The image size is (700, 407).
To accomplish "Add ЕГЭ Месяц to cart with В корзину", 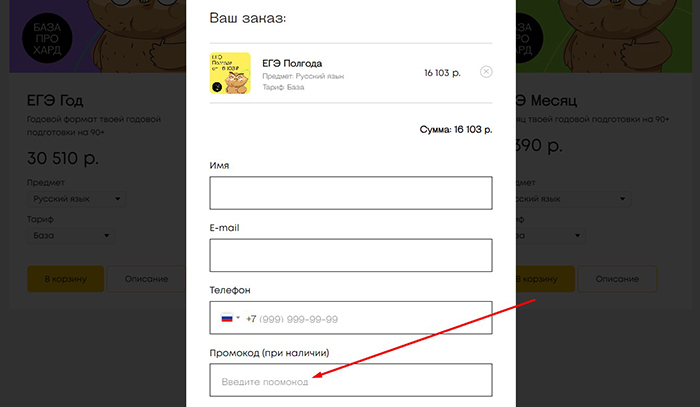I will pos(545,279).
